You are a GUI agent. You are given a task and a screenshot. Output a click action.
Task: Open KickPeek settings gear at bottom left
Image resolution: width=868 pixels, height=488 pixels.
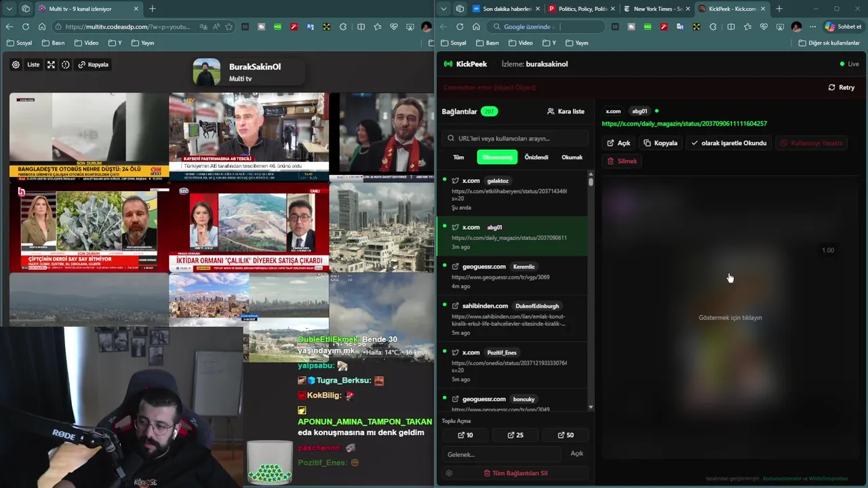tap(449, 473)
